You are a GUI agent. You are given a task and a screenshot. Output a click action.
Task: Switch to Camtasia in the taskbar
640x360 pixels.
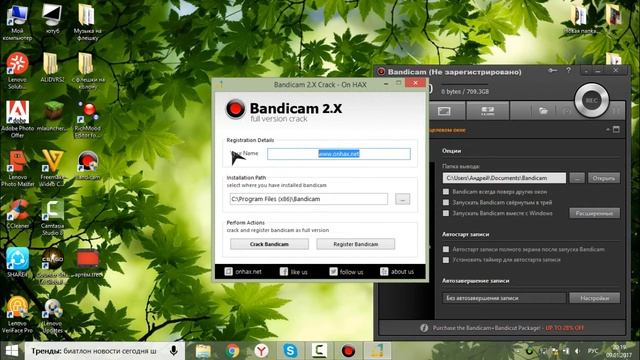(319, 351)
